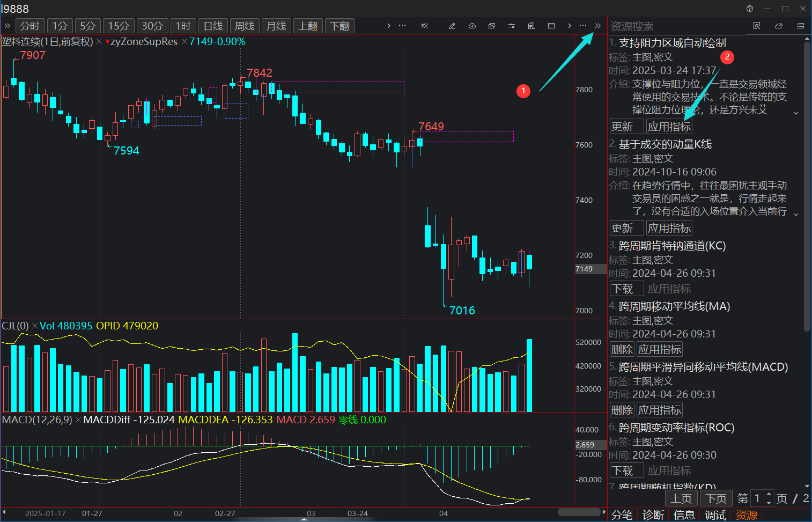This screenshot has width=812, height=522.
Task: Click 删除 for the MACD indicator
Action: [x=622, y=410]
